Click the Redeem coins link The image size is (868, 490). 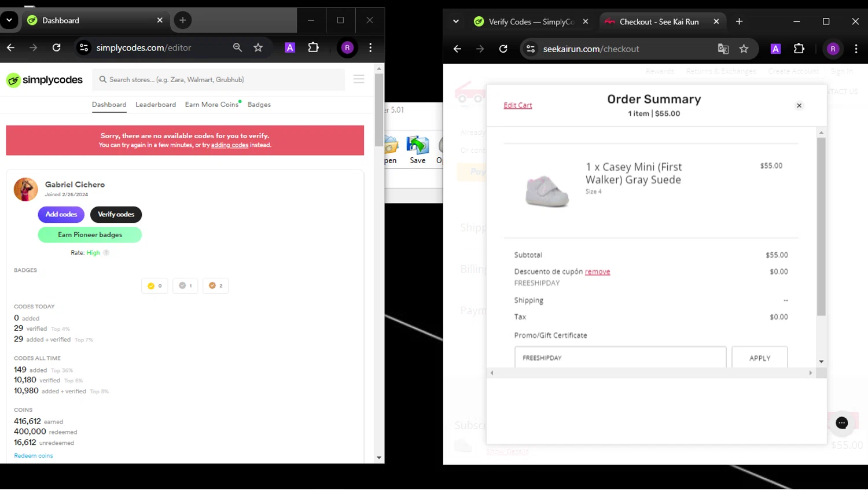pos(34,456)
